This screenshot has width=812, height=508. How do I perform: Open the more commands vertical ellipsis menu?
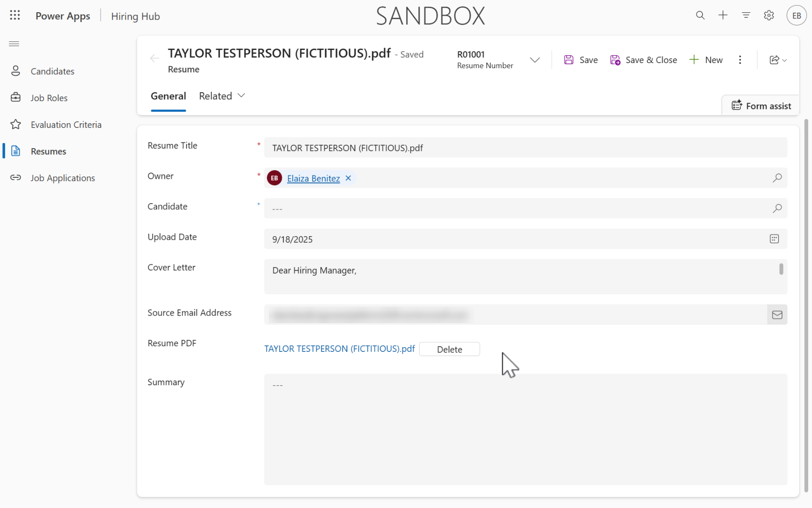click(x=740, y=60)
